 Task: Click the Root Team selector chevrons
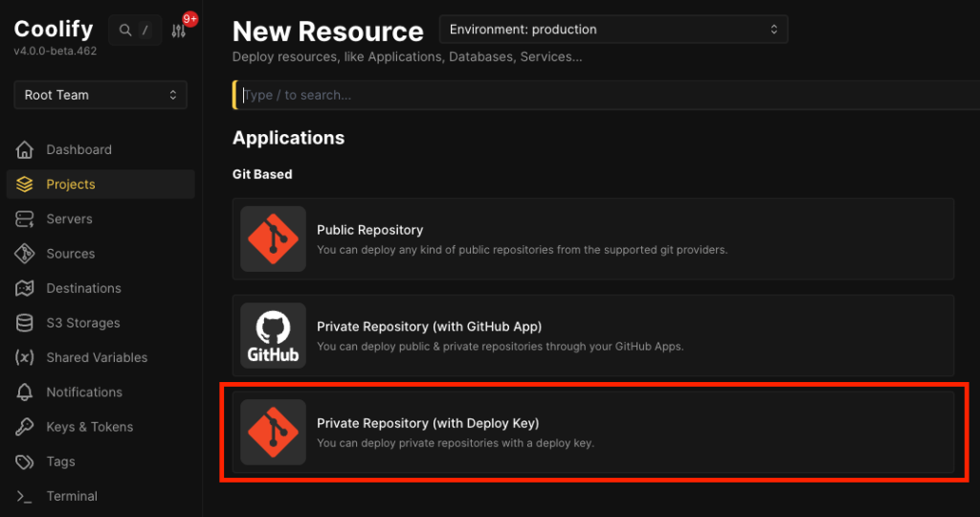point(173,95)
